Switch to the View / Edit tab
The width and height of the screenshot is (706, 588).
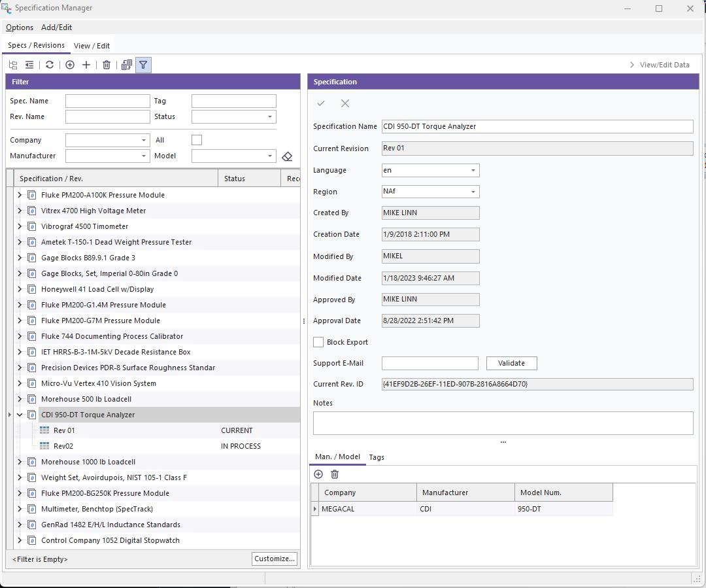pyautogui.click(x=92, y=46)
